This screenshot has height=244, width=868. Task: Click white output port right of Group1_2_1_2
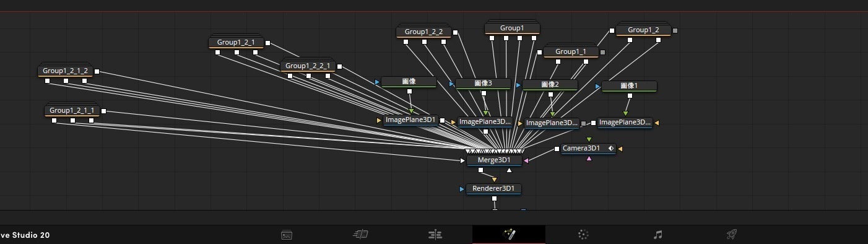[97, 71]
